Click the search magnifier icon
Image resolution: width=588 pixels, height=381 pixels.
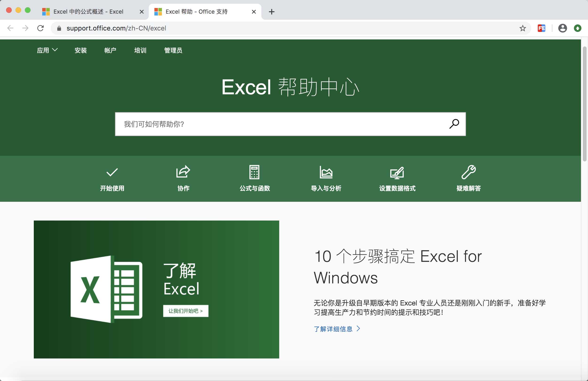454,124
